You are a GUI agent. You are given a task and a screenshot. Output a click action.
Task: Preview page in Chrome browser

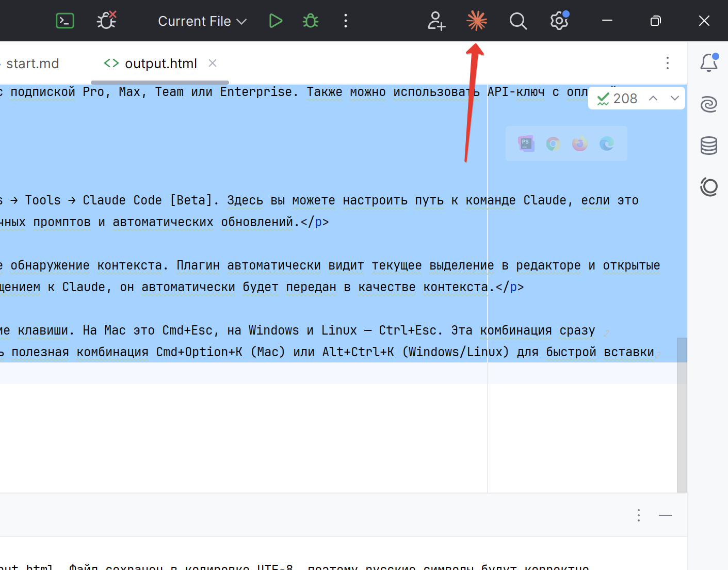point(553,144)
